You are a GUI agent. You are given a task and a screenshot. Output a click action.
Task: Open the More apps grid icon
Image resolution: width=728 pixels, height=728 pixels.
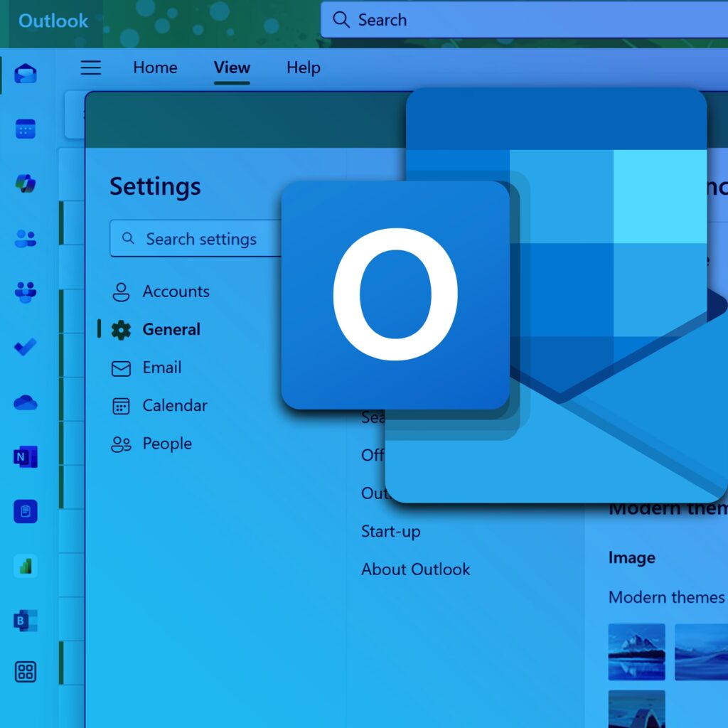[26, 672]
